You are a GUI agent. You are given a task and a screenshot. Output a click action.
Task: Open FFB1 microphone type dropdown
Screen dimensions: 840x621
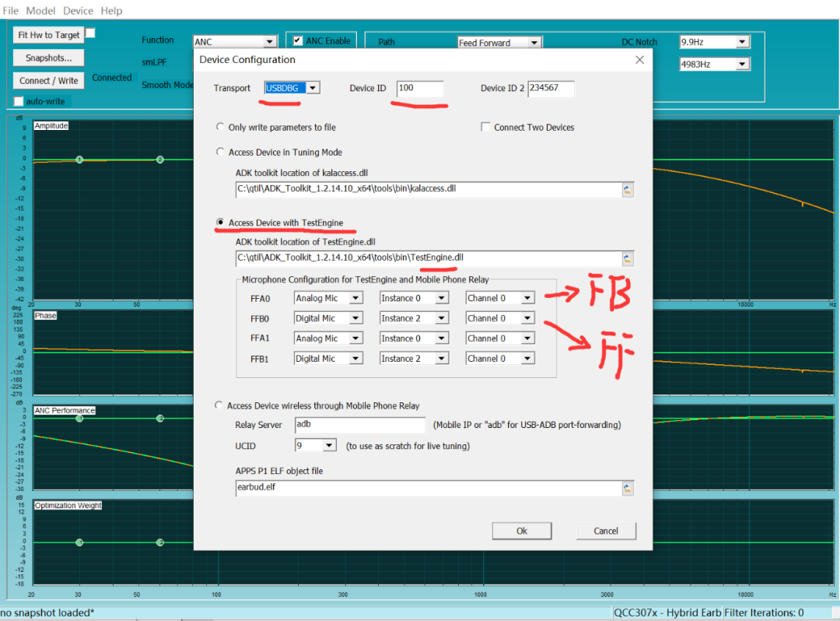355,359
